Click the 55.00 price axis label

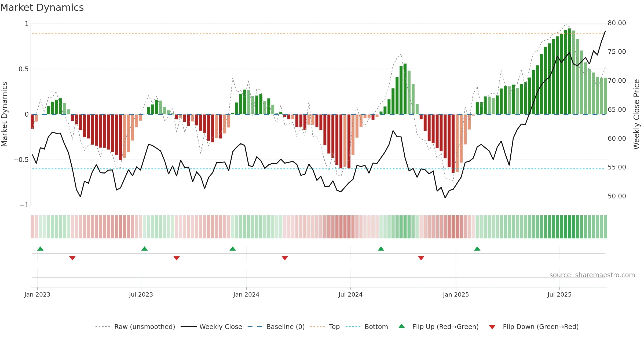tap(617, 167)
